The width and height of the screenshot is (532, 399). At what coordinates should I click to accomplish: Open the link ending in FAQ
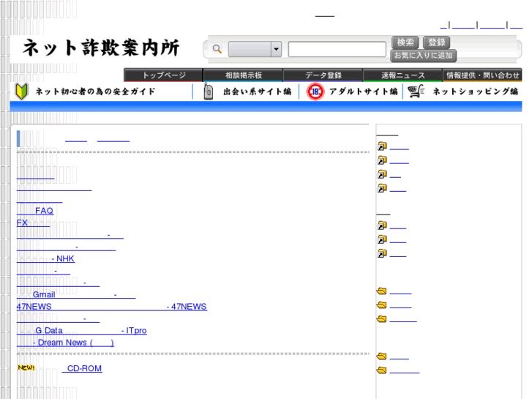tap(35, 211)
